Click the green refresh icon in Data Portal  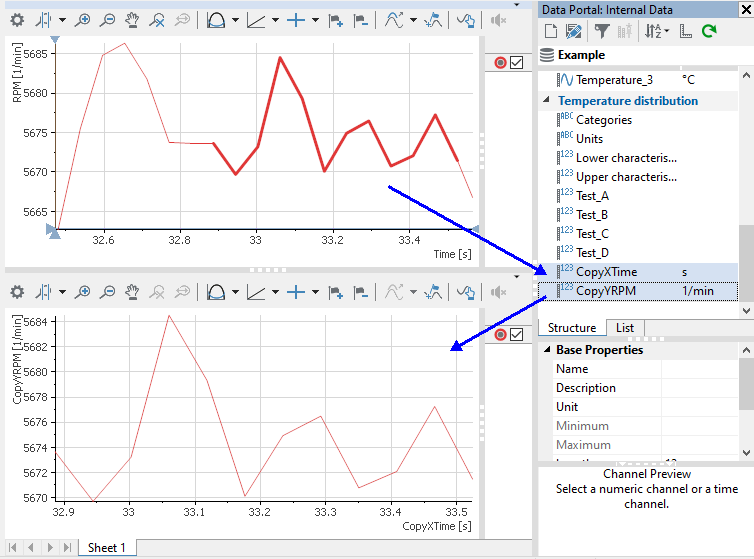709,32
